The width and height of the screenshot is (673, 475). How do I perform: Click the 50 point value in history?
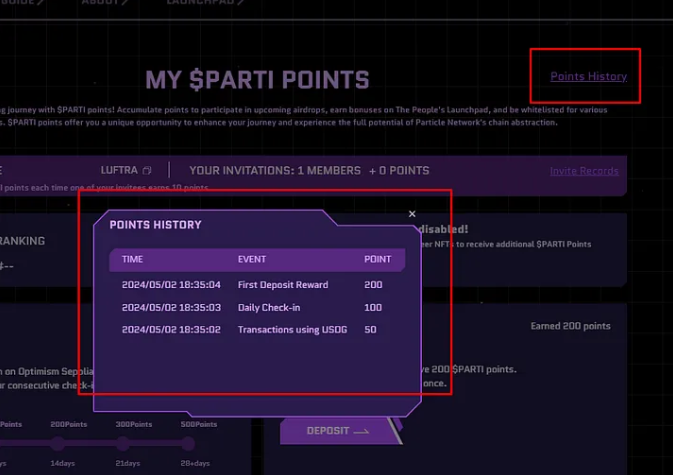(370, 330)
